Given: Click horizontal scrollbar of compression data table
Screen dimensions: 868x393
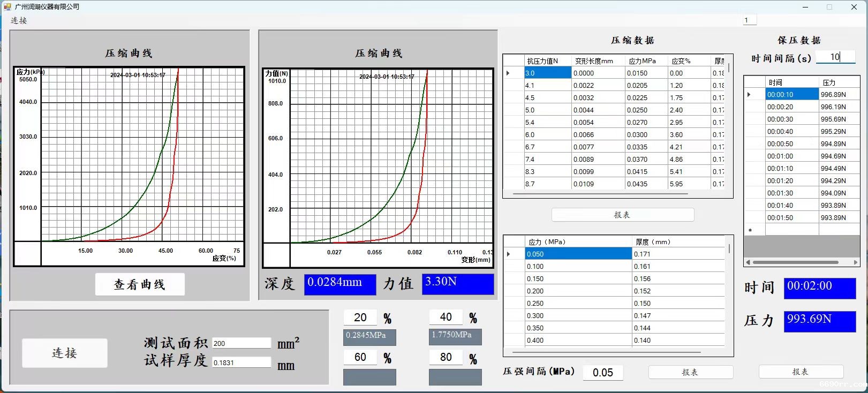Looking at the screenshot, I should [600, 194].
